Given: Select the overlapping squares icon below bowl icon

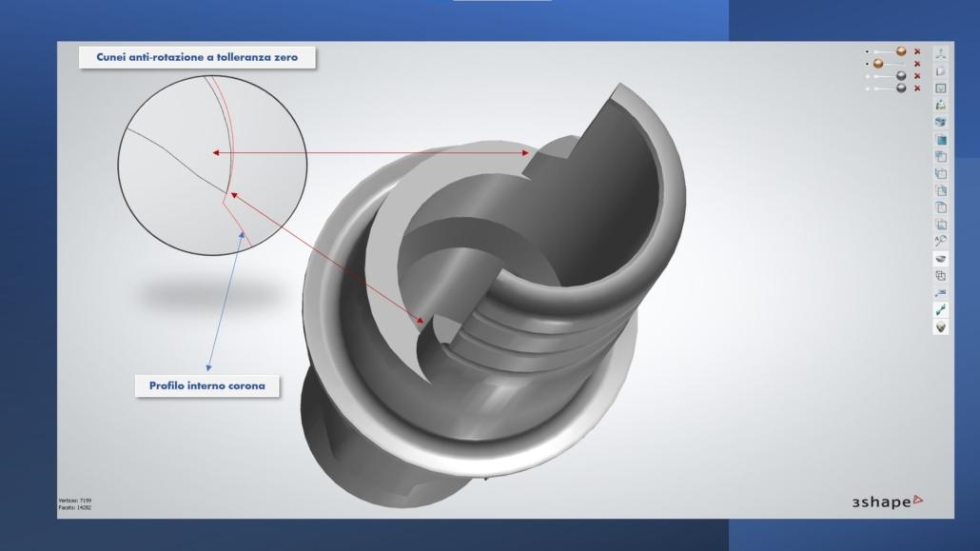Looking at the screenshot, I should click(x=940, y=275).
